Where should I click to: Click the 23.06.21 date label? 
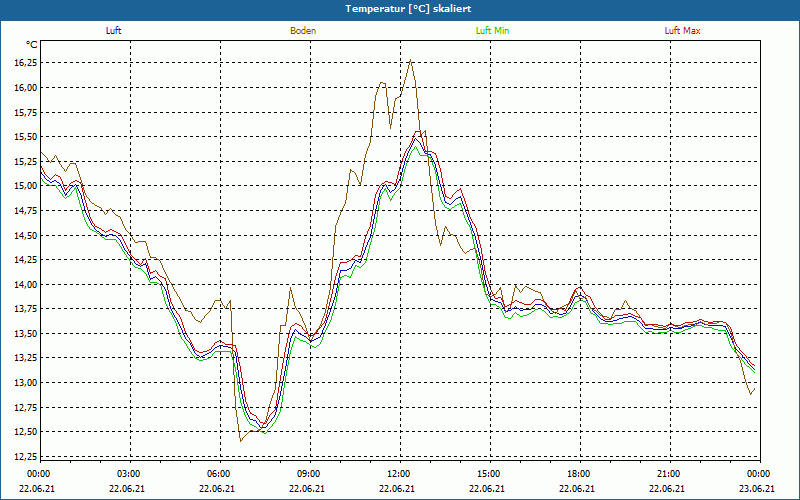757,488
